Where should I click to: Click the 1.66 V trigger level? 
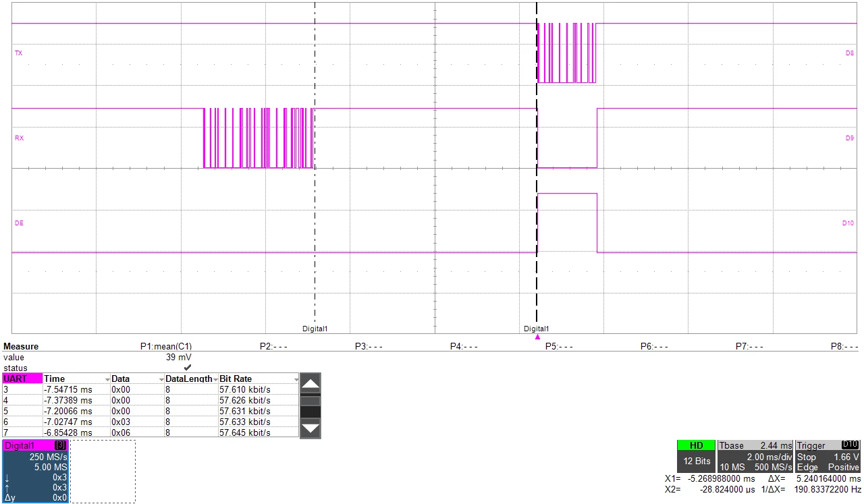pos(846,457)
